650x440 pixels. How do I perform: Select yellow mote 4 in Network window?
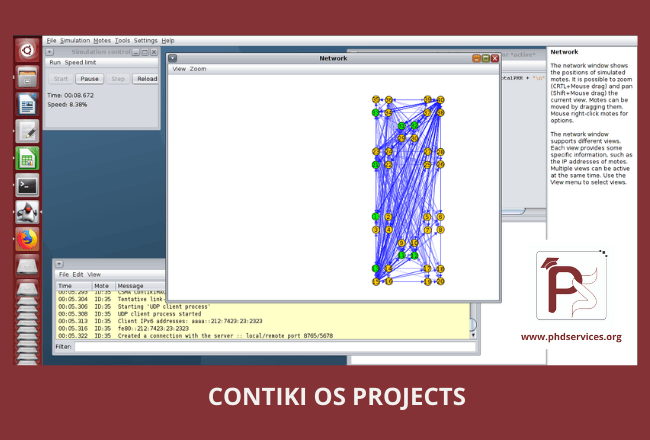click(x=388, y=230)
